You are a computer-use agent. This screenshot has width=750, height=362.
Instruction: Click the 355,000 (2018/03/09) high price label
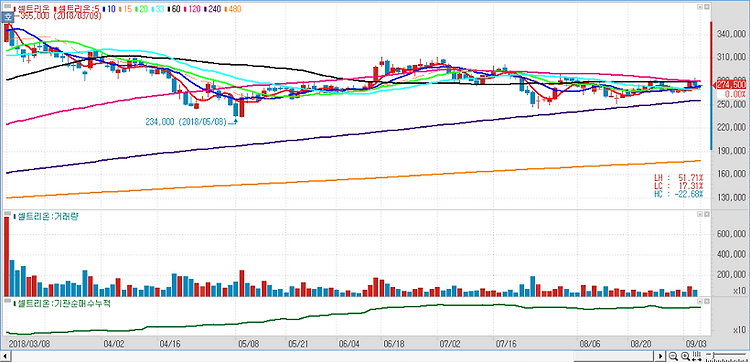58,15
